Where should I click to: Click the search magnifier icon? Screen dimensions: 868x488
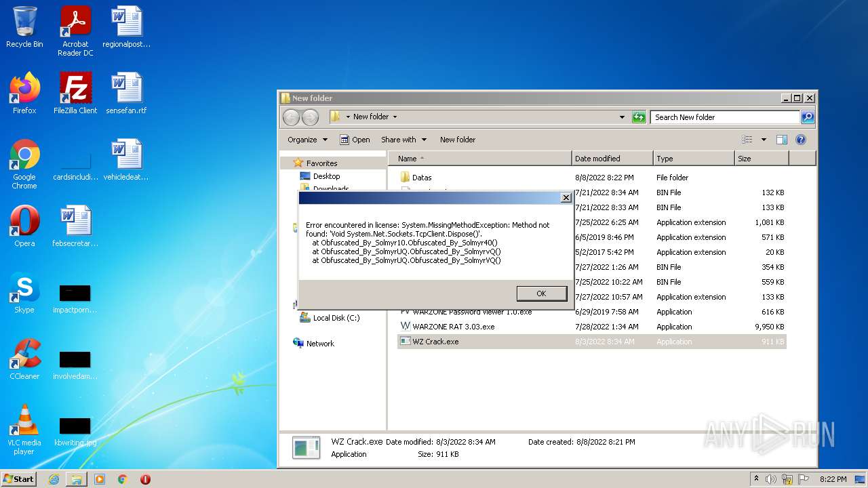click(x=807, y=117)
